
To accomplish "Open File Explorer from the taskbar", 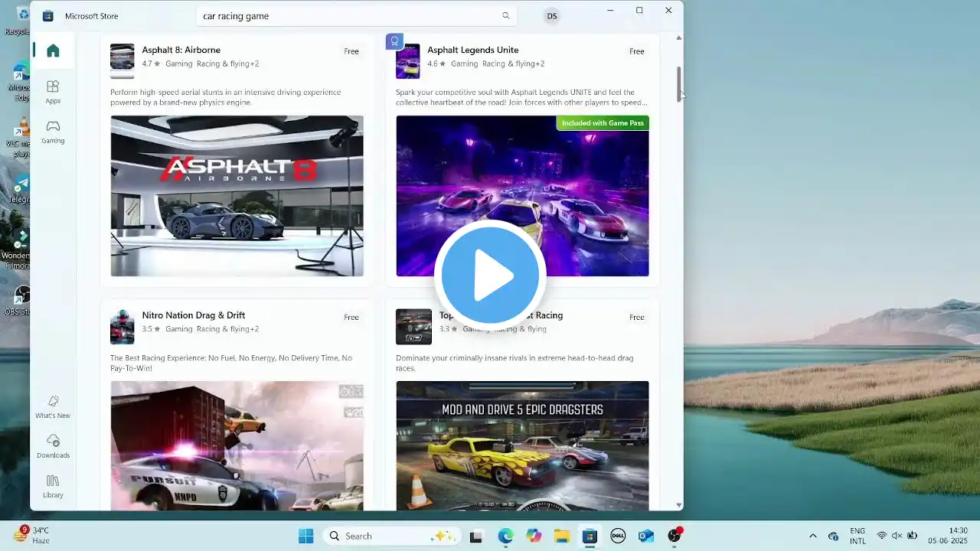I will (x=562, y=536).
